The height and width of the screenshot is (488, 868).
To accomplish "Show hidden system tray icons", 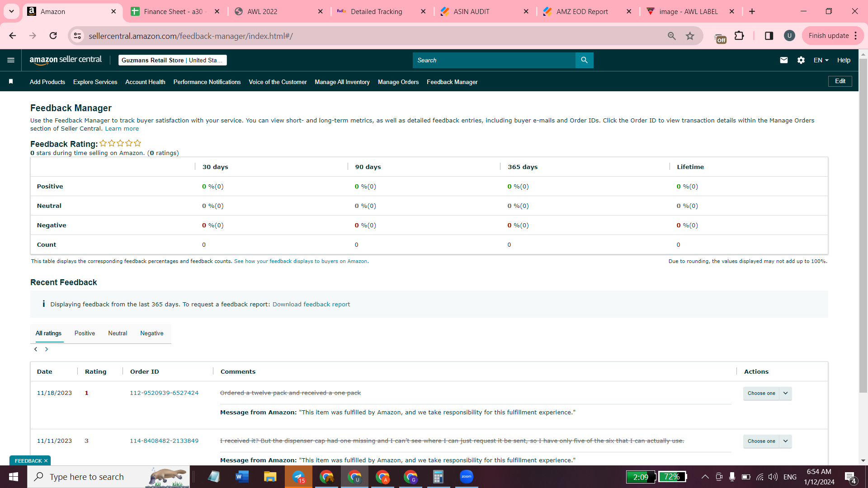I will (x=705, y=477).
